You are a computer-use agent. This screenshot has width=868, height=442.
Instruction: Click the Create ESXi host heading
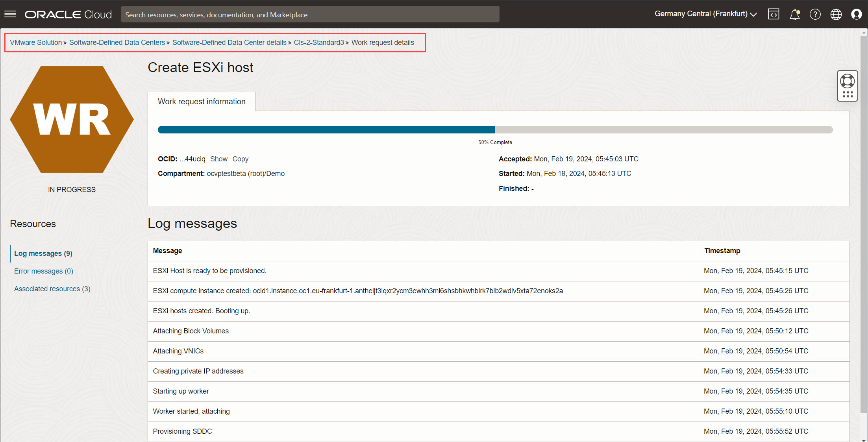pos(200,68)
